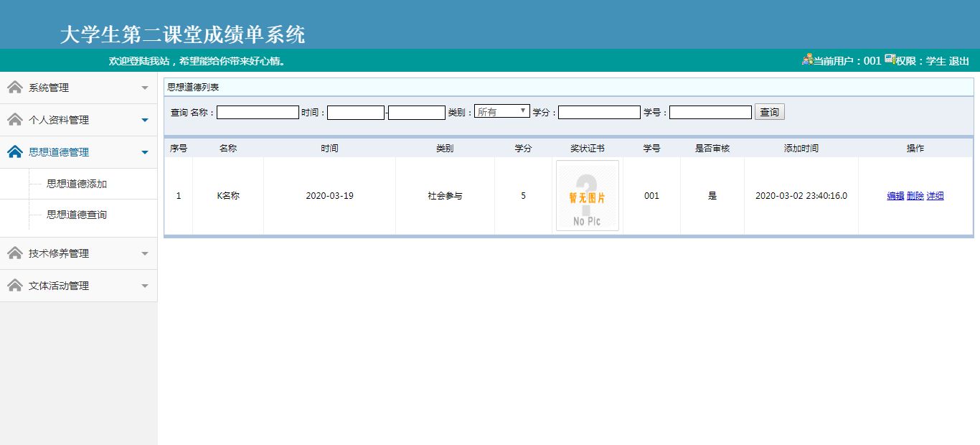The height and width of the screenshot is (445, 980).
Task: Click the house icon beside 技术修养管理
Action: (x=14, y=253)
